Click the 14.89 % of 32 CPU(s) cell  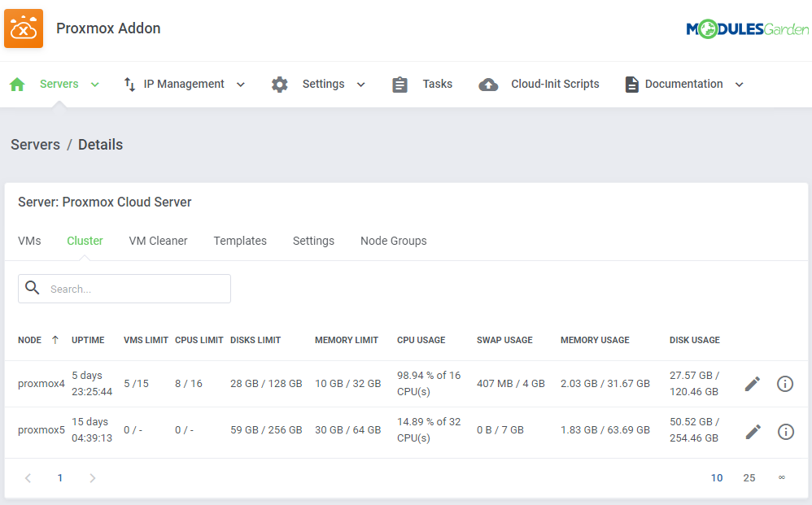[429, 430]
